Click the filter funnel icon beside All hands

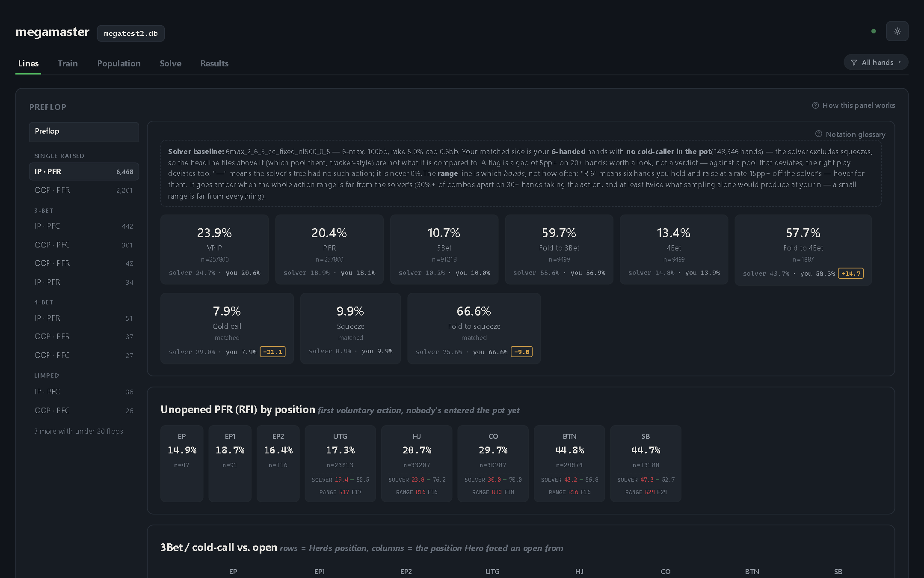pyautogui.click(x=854, y=63)
